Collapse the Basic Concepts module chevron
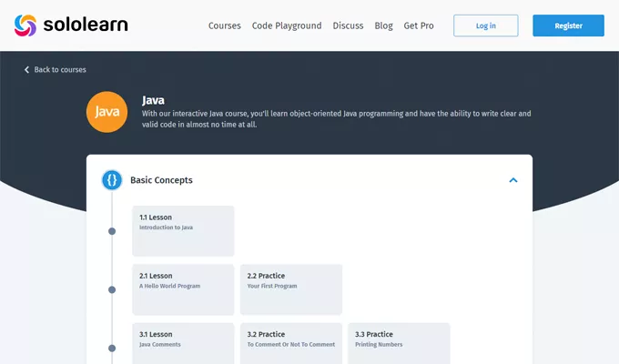The width and height of the screenshot is (619, 364). pyautogui.click(x=513, y=180)
